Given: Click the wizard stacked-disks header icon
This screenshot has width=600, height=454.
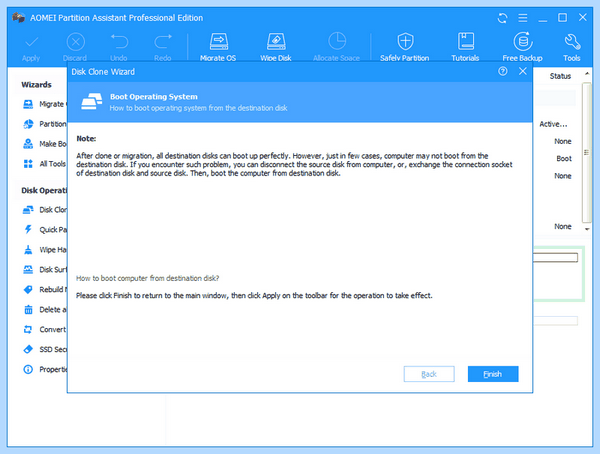Looking at the screenshot, I should pyautogui.click(x=92, y=101).
